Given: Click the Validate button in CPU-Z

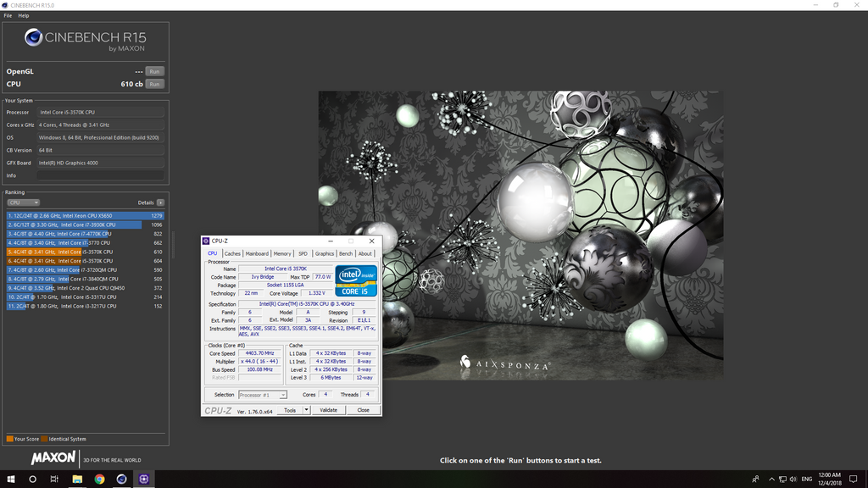Looking at the screenshot, I should coord(328,410).
